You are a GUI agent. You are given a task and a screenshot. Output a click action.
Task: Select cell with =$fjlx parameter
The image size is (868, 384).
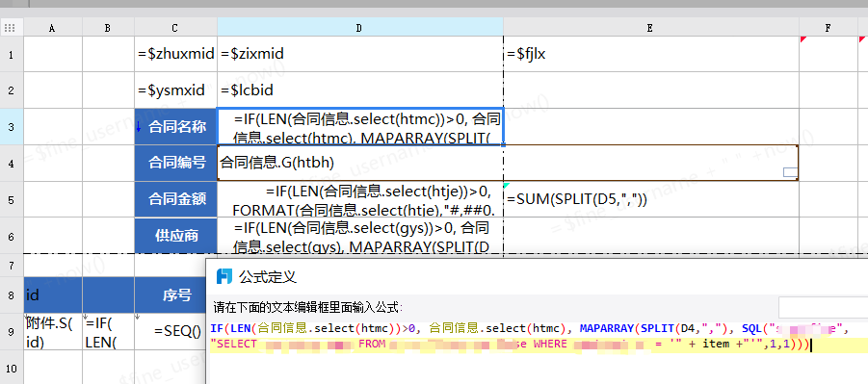coord(651,54)
